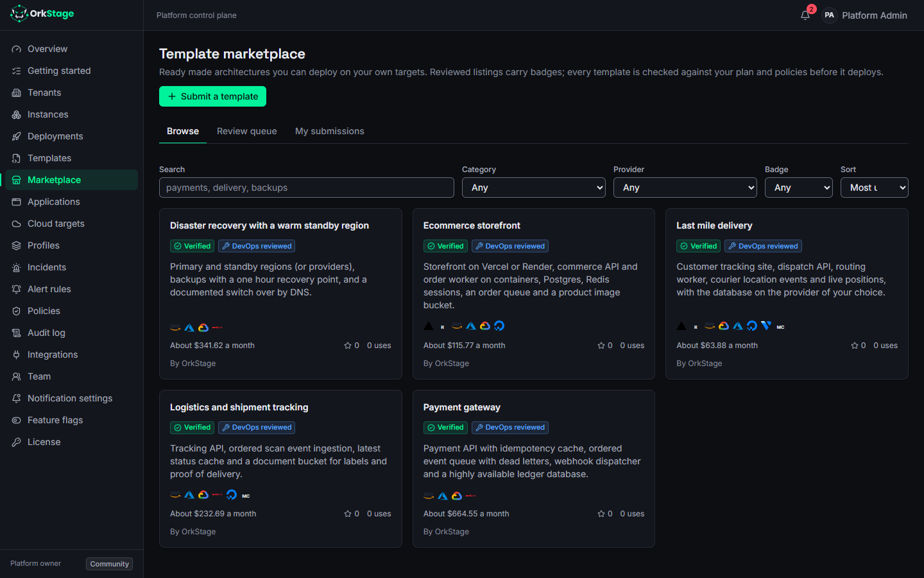This screenshot has height=578, width=924.
Task: Click the Instances cubes icon
Action: tap(17, 114)
